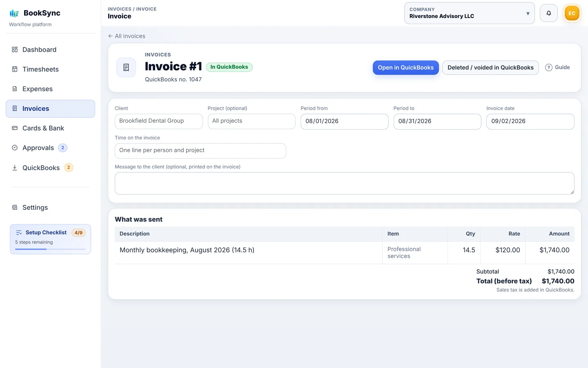
Task: Click the In QuickBooks status badge
Action: pos(229,67)
